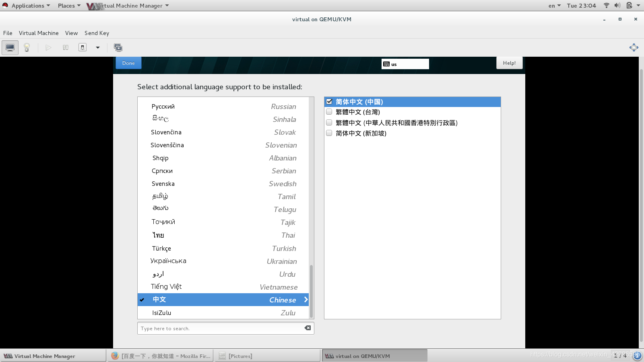Select Vietnamese in the language list

(x=223, y=287)
